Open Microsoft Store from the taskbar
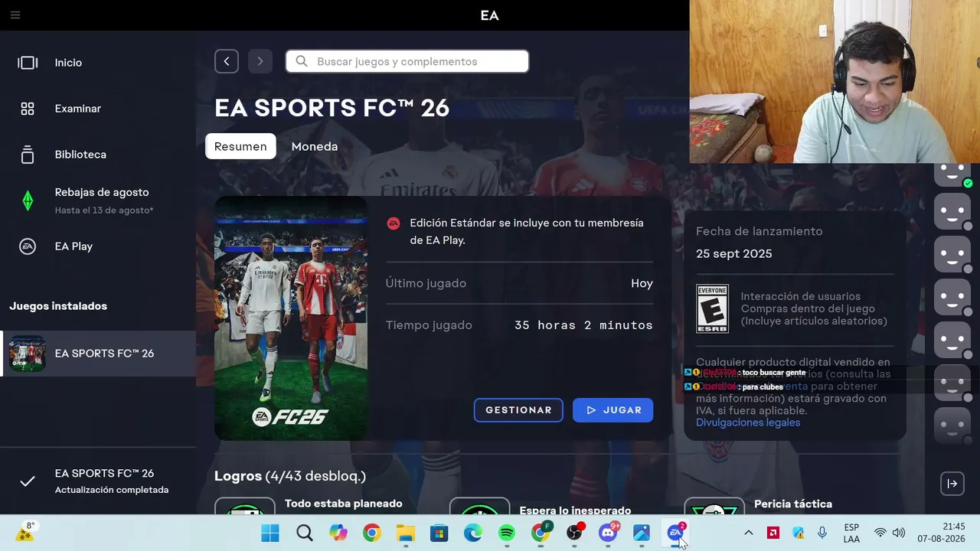Screen dimensions: 980x551 point(439,533)
